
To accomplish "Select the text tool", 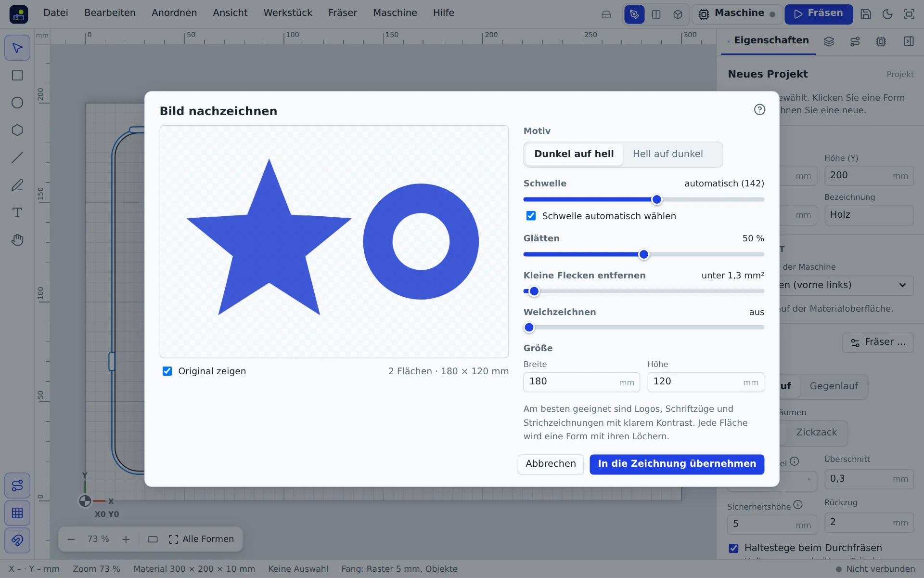I will coord(17,213).
